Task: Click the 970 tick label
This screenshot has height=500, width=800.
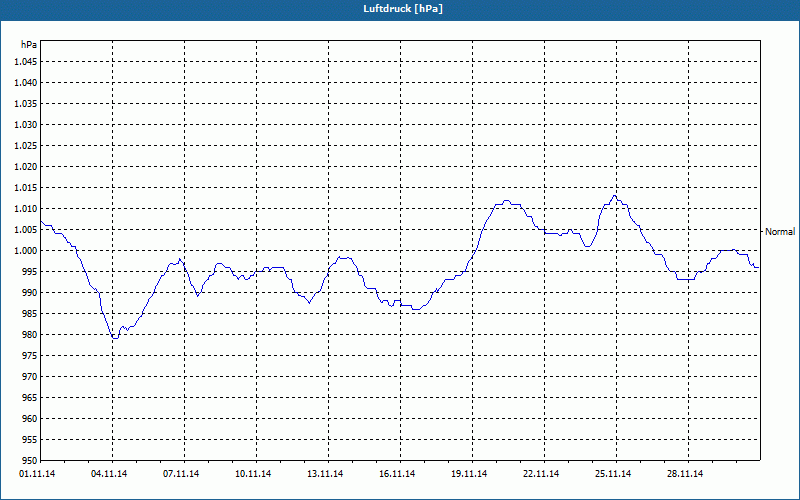Action: coord(30,377)
